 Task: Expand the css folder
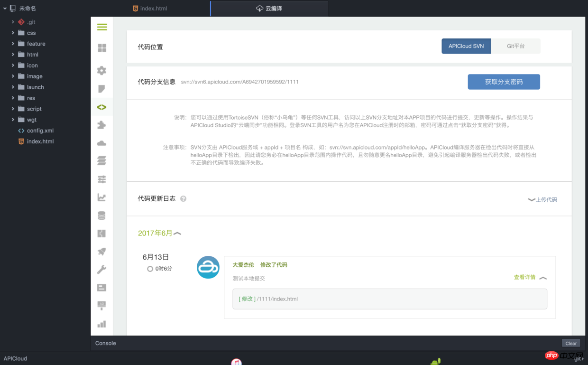[x=13, y=33]
